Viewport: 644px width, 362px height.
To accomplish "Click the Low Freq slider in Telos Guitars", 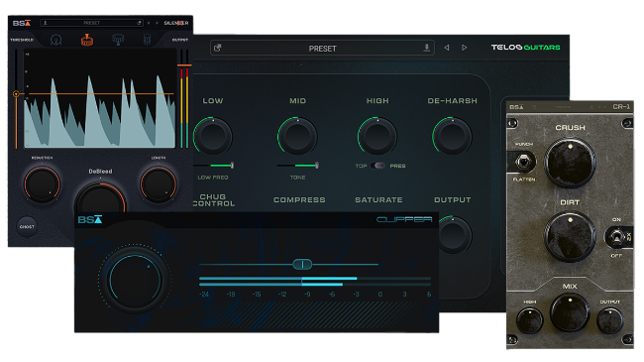I will tap(214, 166).
